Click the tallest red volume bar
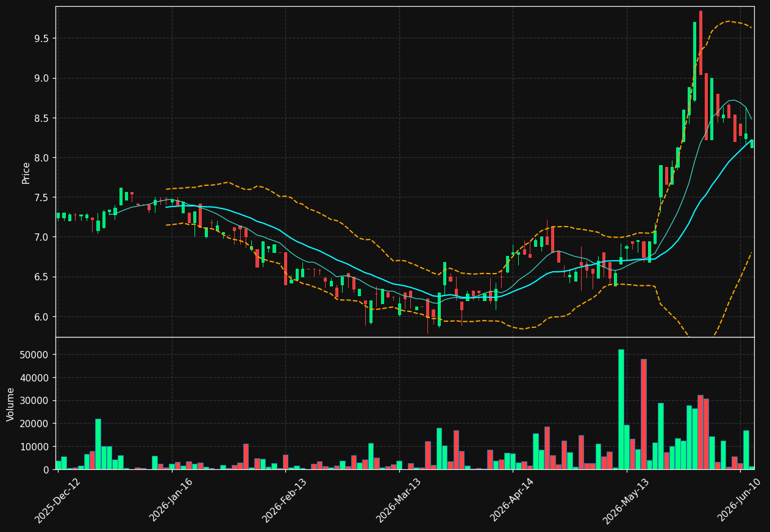 [644, 414]
